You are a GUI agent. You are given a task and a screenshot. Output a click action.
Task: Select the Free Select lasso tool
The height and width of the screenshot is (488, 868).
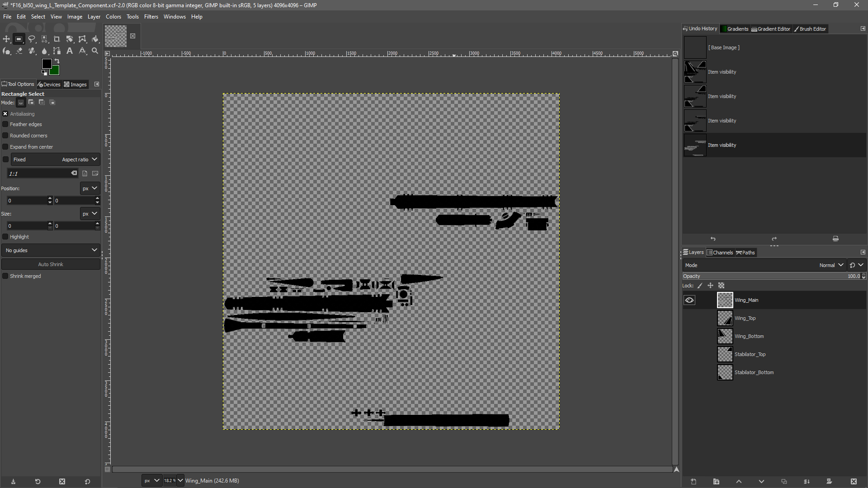32,39
